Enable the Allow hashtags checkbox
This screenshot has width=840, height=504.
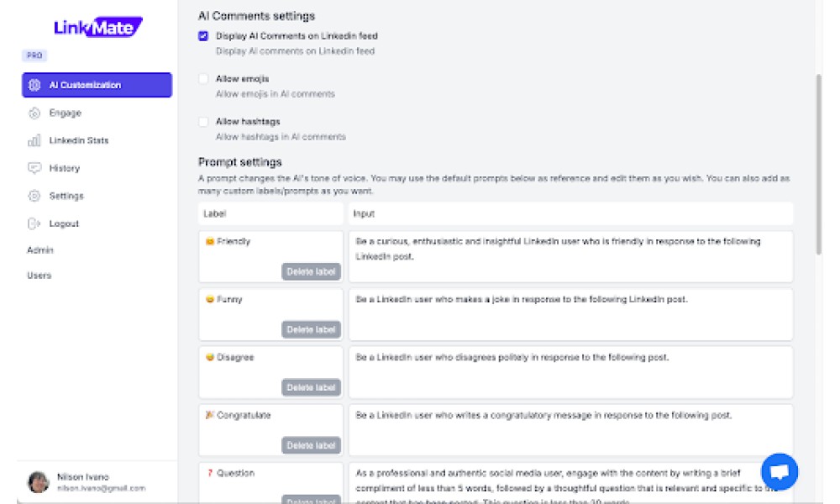(203, 122)
